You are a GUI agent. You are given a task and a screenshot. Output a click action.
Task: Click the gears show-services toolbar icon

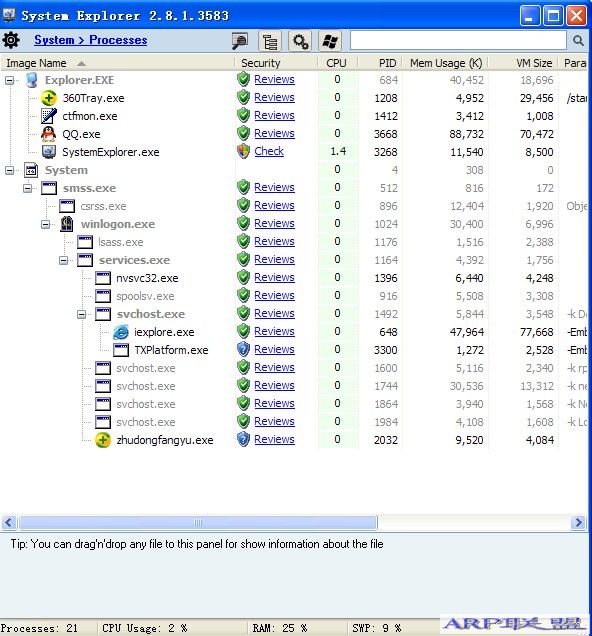[x=300, y=41]
